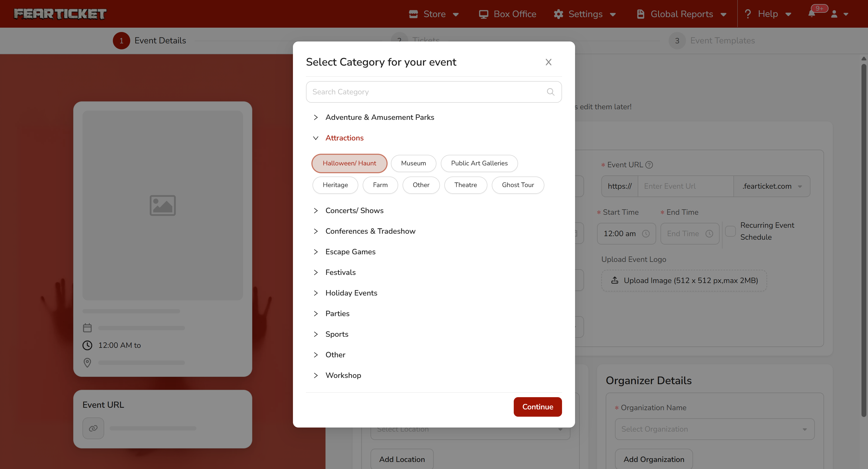Click the clock icon in the Start Time field
This screenshot has width=868, height=469.
(x=646, y=234)
